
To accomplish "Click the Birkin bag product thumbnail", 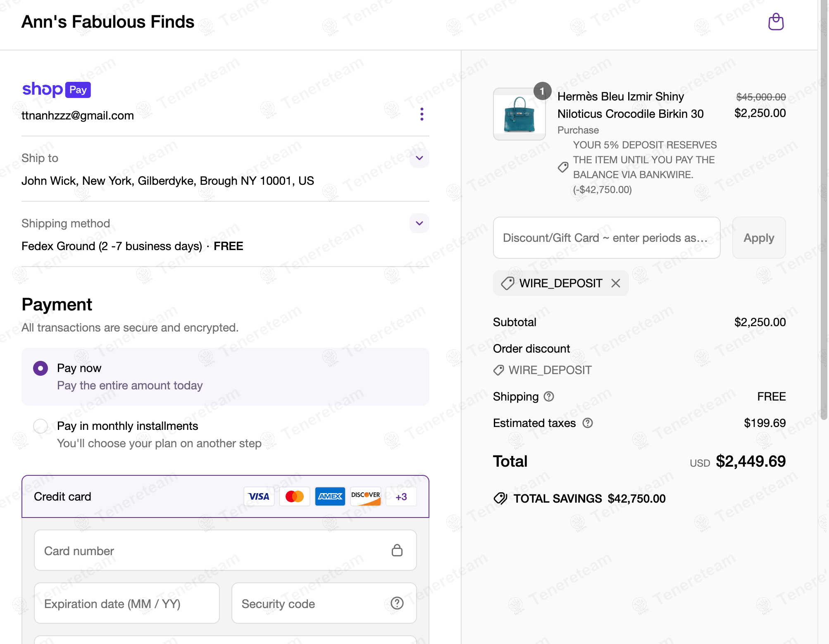I will [x=519, y=114].
